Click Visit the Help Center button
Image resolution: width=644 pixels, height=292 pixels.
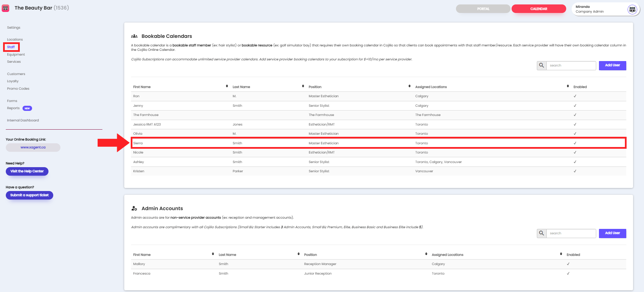click(x=27, y=171)
